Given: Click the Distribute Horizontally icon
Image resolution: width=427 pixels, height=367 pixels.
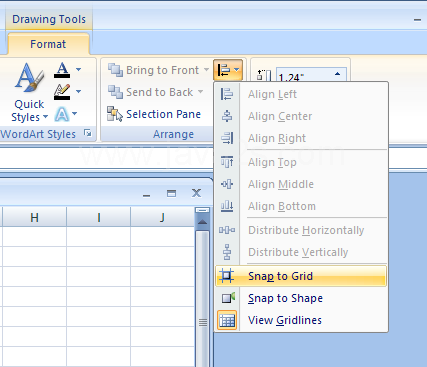Looking at the screenshot, I should click(227, 230).
